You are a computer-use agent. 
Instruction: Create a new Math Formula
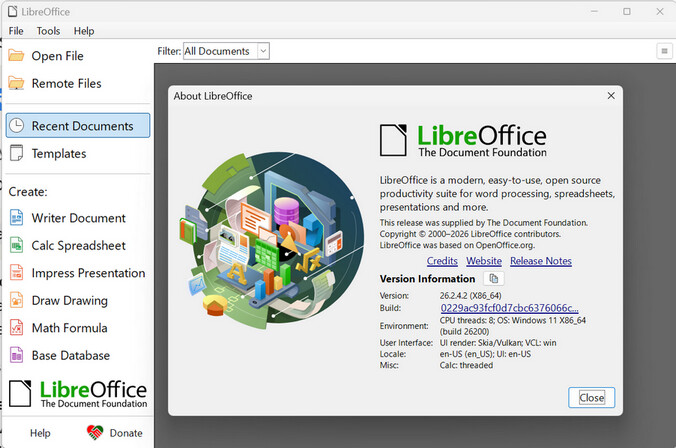(x=69, y=328)
